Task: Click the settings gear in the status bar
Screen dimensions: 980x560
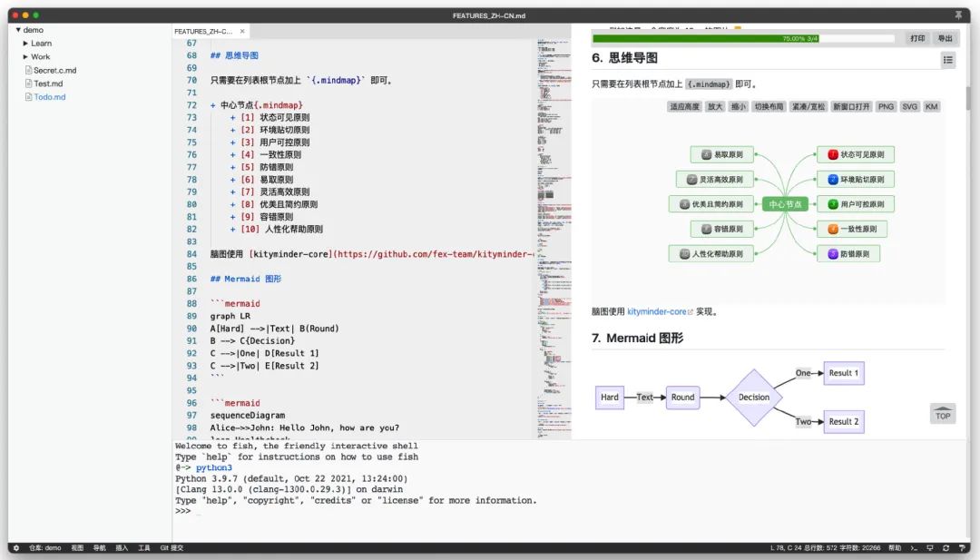Action: tap(15, 548)
